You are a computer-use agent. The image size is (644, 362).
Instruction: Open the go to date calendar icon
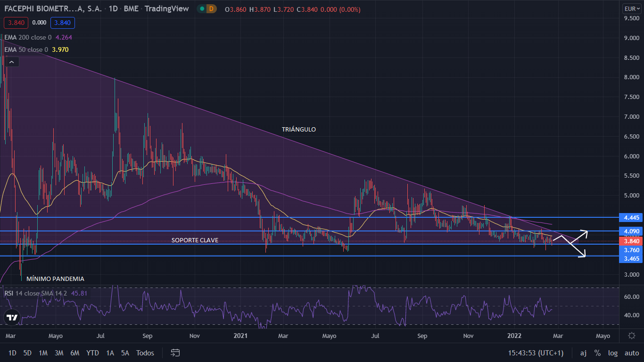pos(175,353)
